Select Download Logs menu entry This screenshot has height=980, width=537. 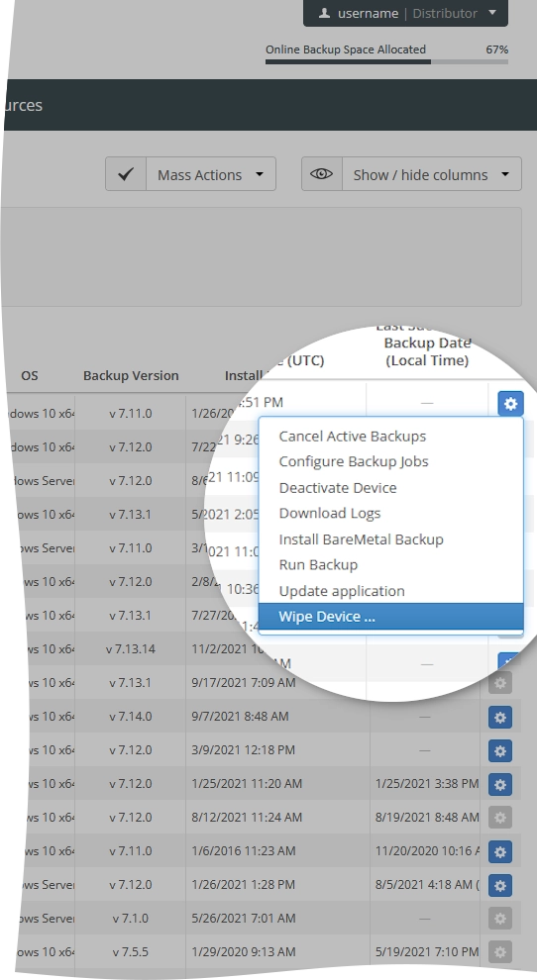tap(330, 513)
